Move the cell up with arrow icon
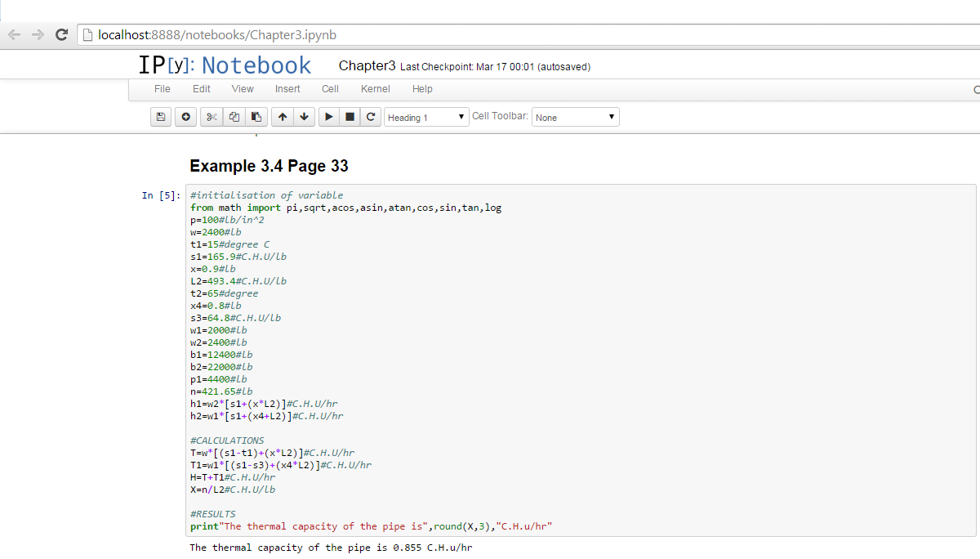This screenshot has width=980, height=559. (x=282, y=117)
